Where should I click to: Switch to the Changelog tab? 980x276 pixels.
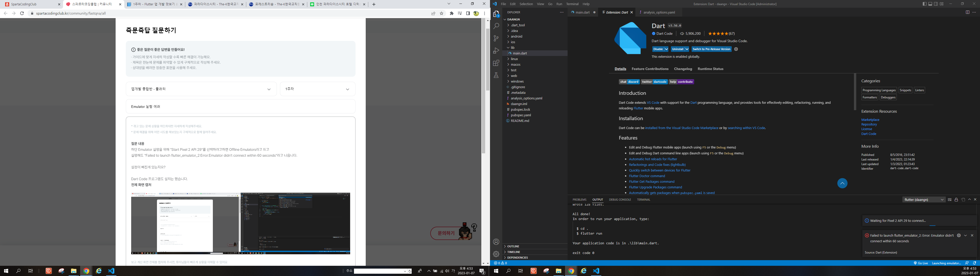683,69
